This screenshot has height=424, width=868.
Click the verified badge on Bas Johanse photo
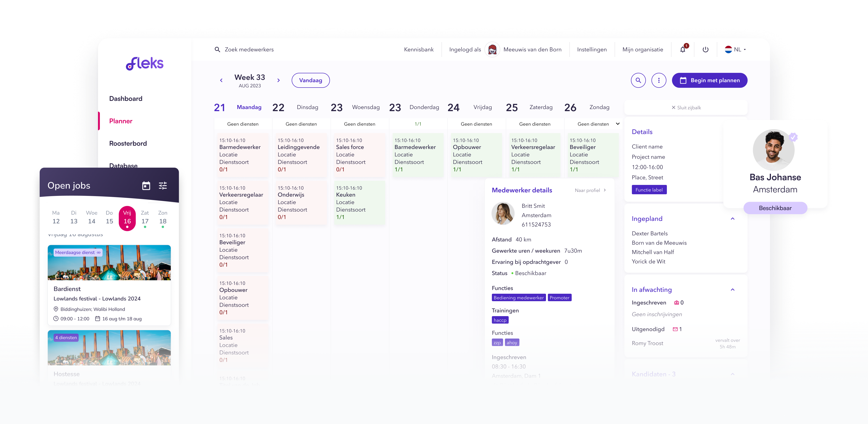(x=793, y=137)
